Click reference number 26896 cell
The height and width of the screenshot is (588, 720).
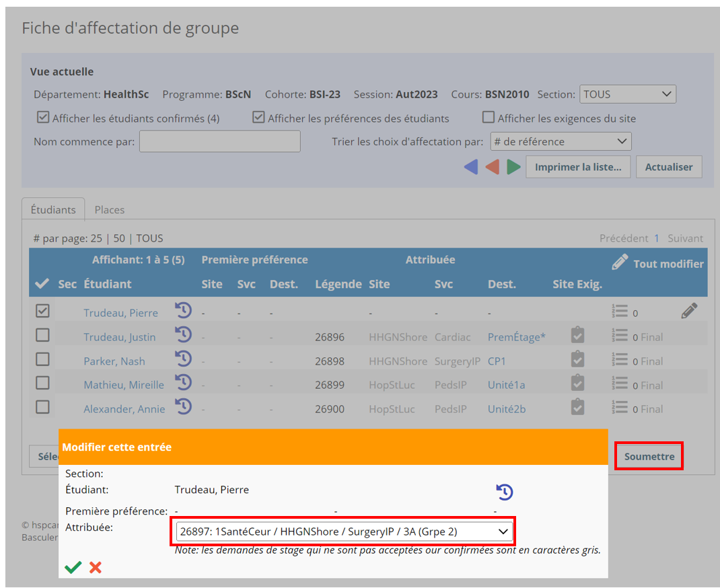(x=330, y=337)
